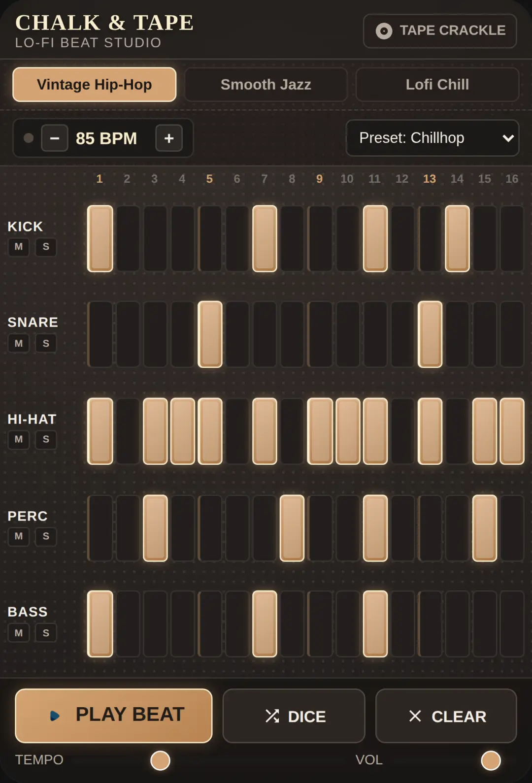Viewport: 532px width, 783px height.
Task: Start playback with Play Beat
Action: point(114,716)
